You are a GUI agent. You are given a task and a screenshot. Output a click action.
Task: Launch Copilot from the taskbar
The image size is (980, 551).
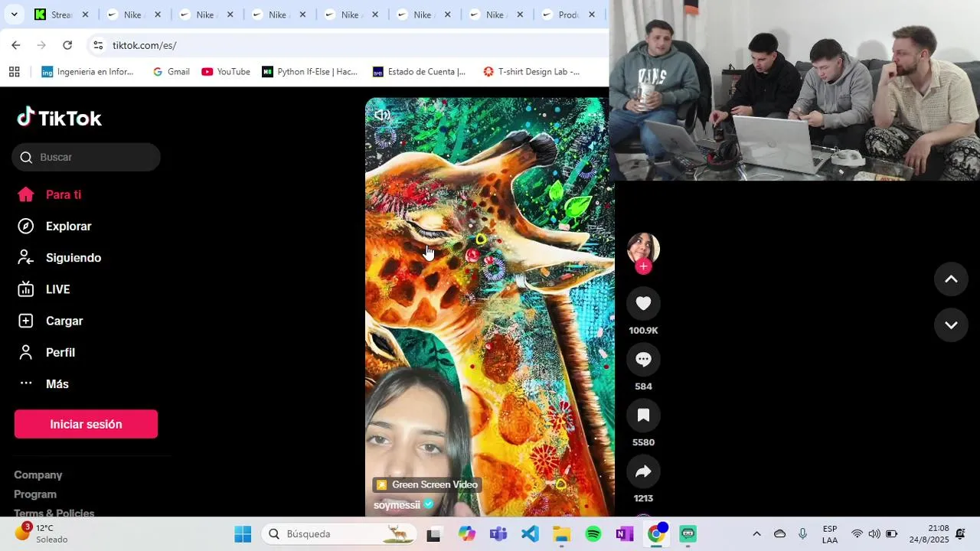click(467, 534)
